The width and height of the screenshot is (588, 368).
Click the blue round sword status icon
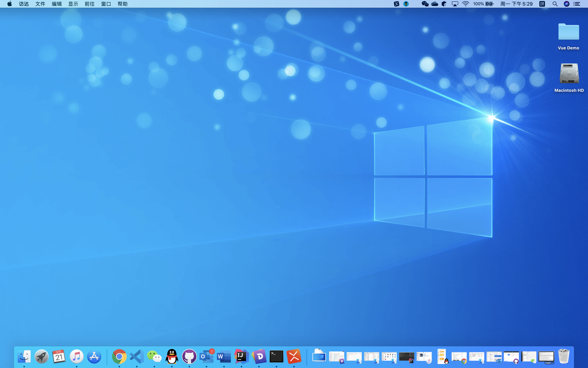click(406, 4)
